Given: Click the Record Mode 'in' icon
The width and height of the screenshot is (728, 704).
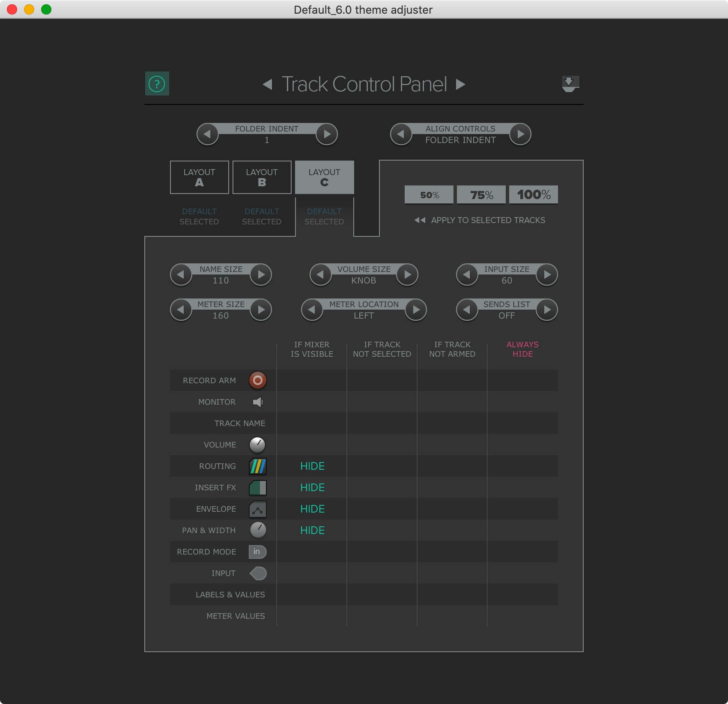Looking at the screenshot, I should click(257, 552).
